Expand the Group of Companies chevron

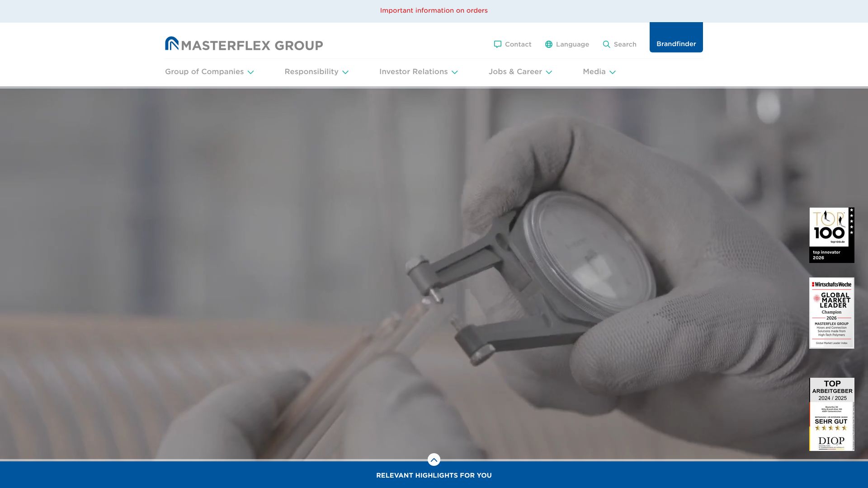[250, 72]
